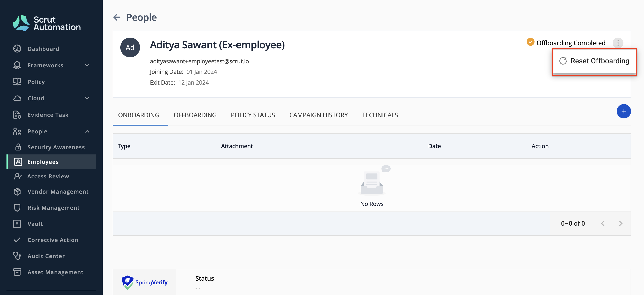The height and width of the screenshot is (295, 644).
Task: Click the Scrut Automation logo
Action: (x=47, y=23)
